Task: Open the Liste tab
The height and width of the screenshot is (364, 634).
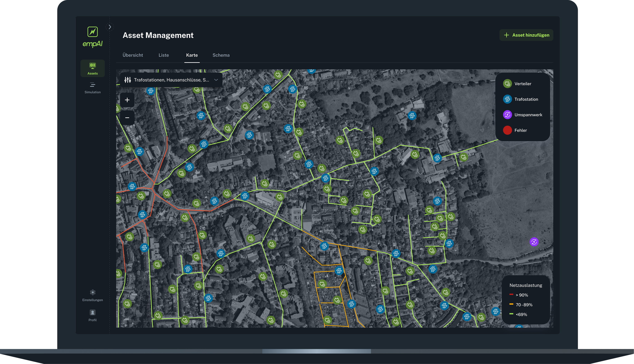Action: 163,55
